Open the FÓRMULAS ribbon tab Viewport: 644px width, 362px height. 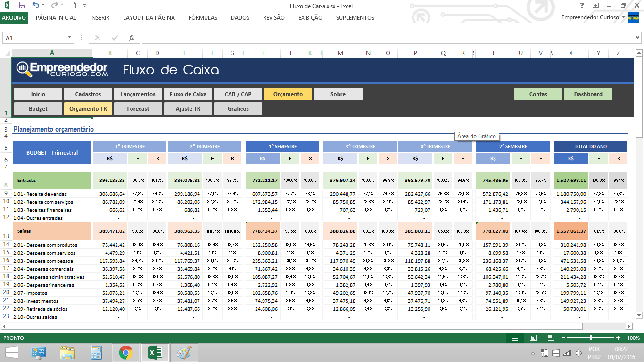point(203,18)
